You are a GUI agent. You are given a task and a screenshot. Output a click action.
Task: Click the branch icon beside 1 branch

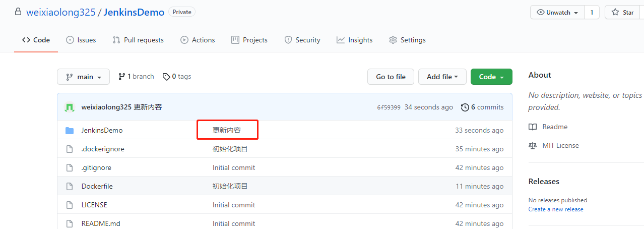(121, 77)
